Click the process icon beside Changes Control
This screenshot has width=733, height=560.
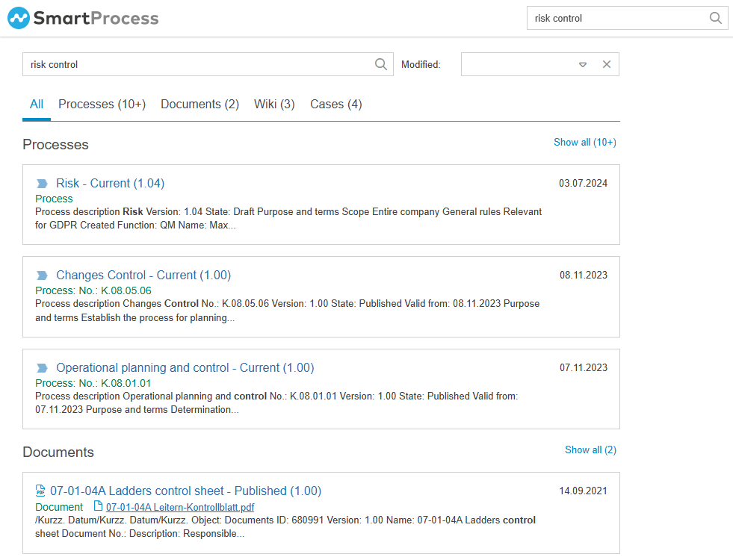point(42,276)
